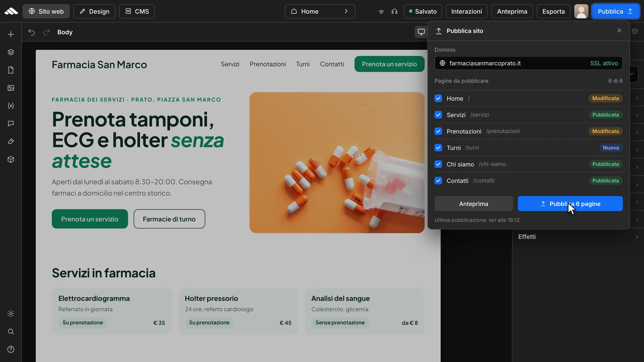Click the headphones support icon
Image resolution: width=644 pixels, height=362 pixels.
[x=394, y=12]
